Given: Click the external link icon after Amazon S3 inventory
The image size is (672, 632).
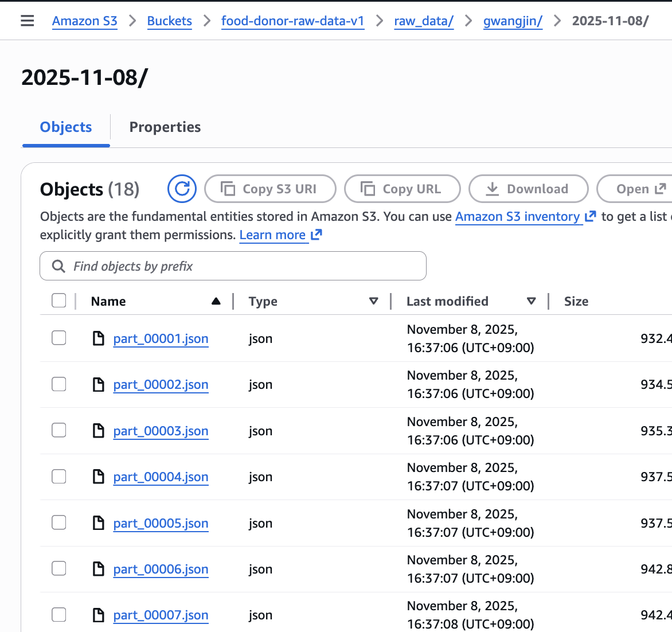Looking at the screenshot, I should click(x=591, y=216).
